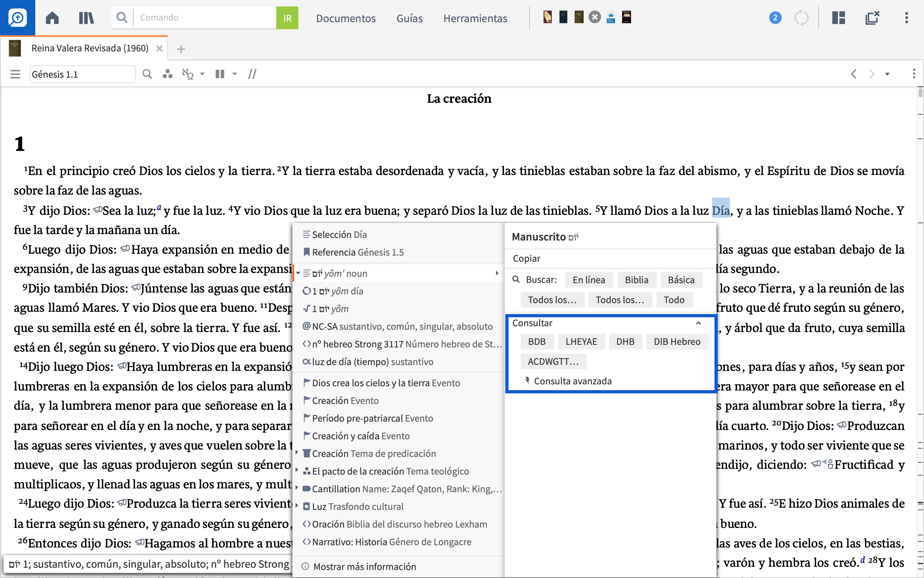Open the Guías menu
This screenshot has width=924, height=578.
pyautogui.click(x=410, y=18)
